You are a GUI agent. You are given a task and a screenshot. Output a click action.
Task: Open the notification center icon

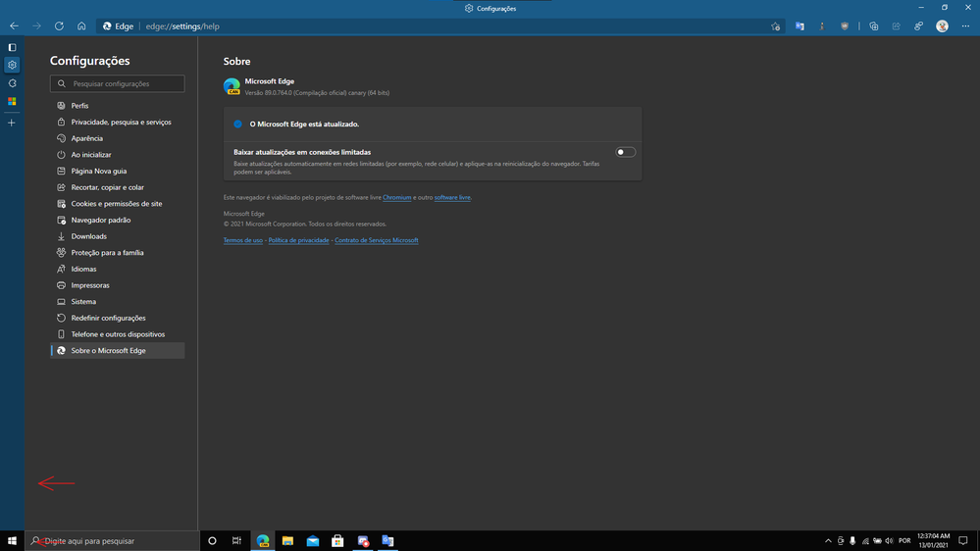click(963, 541)
